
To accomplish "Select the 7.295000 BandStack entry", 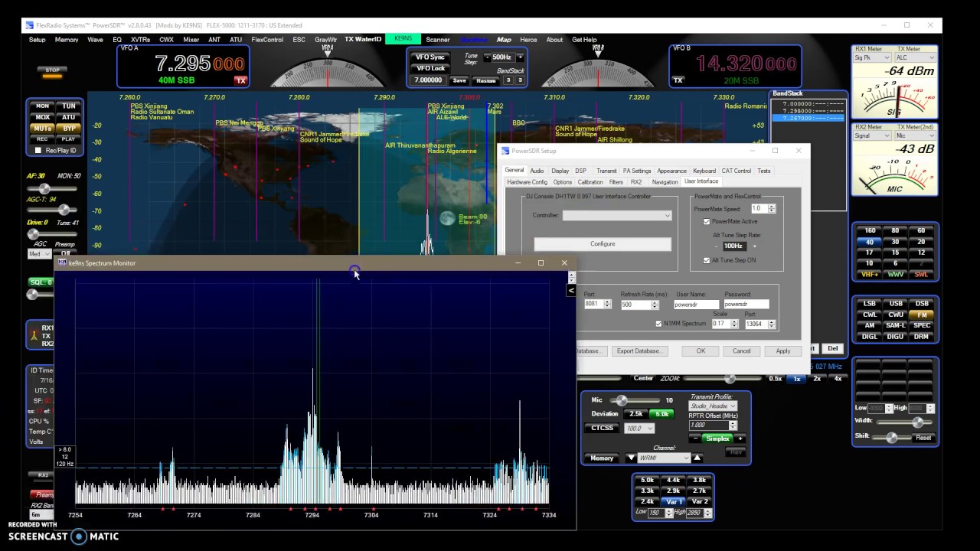I will pos(808,110).
